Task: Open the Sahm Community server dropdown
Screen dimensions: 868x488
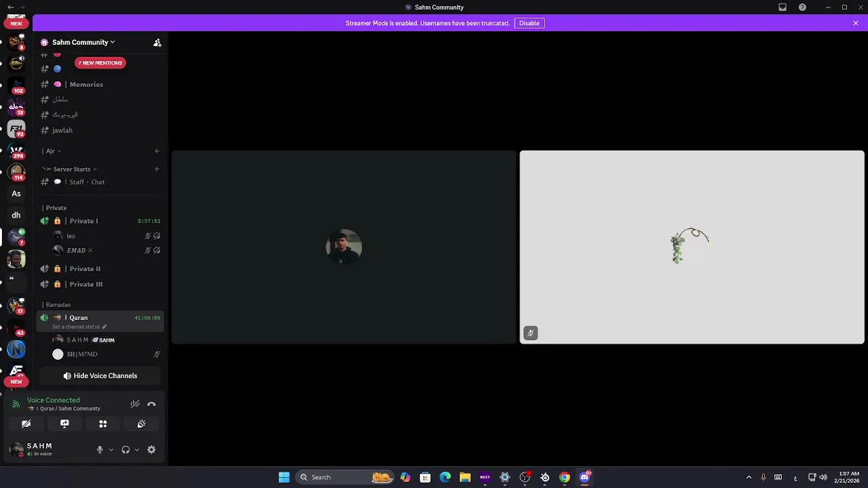Action: click(x=83, y=42)
